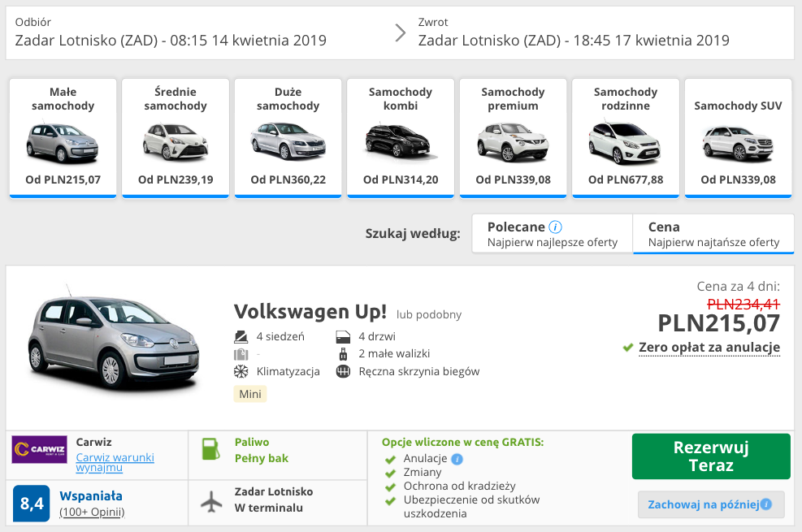The width and height of the screenshot is (802, 532).
Task: Click the seats icon next to 4 siedzeń
Action: tap(241, 337)
